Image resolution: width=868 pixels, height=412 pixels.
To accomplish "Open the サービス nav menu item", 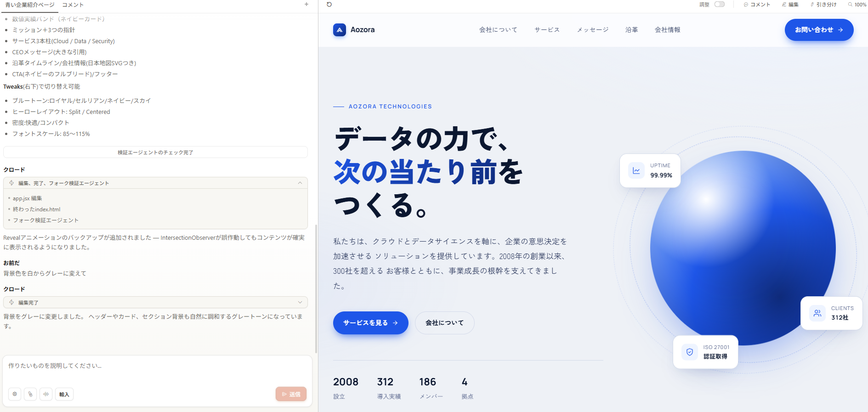I will pyautogui.click(x=547, y=30).
